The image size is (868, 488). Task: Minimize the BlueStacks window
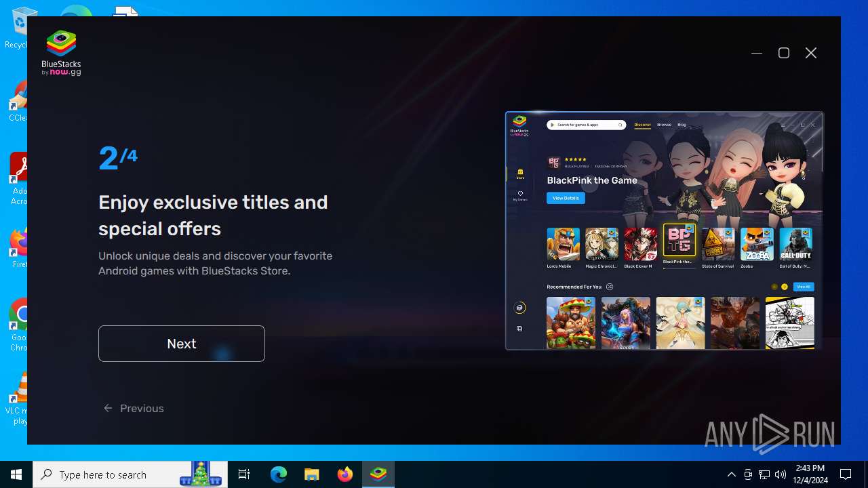(757, 53)
